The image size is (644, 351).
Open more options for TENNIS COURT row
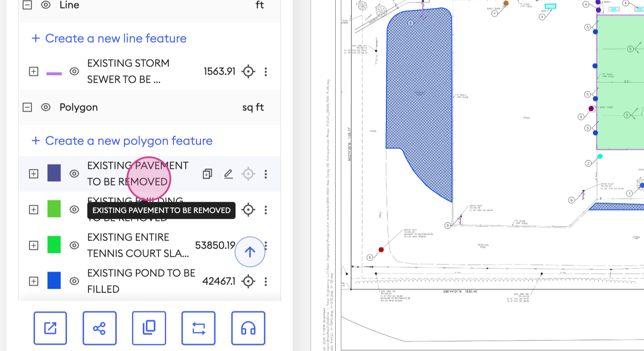pos(266,246)
